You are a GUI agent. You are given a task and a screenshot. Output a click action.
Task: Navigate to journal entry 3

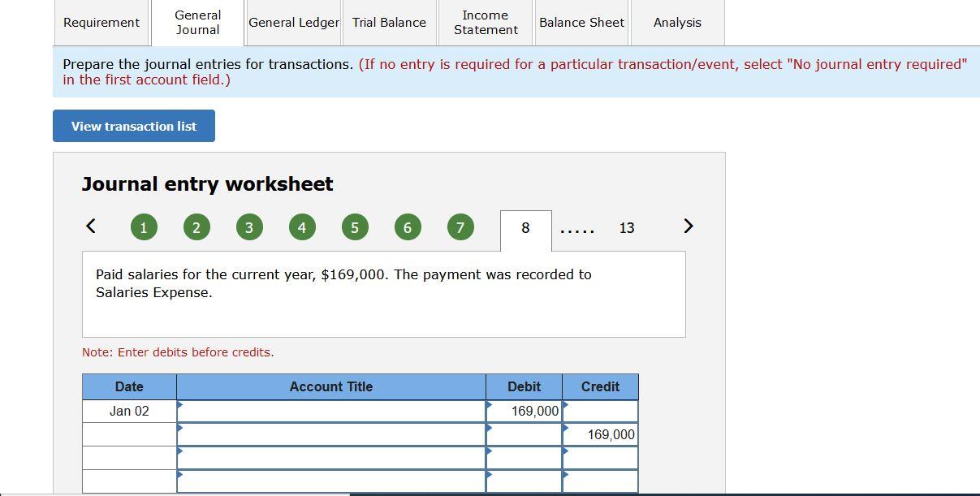coord(249,227)
